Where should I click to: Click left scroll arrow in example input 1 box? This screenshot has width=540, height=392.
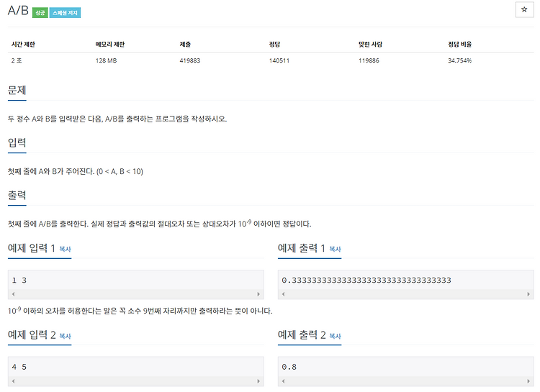pyautogui.click(x=13, y=294)
